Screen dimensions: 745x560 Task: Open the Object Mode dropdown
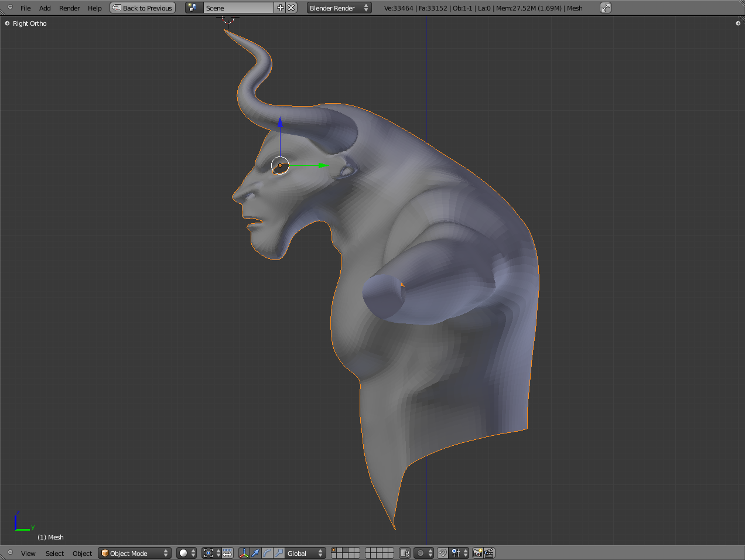coord(134,553)
